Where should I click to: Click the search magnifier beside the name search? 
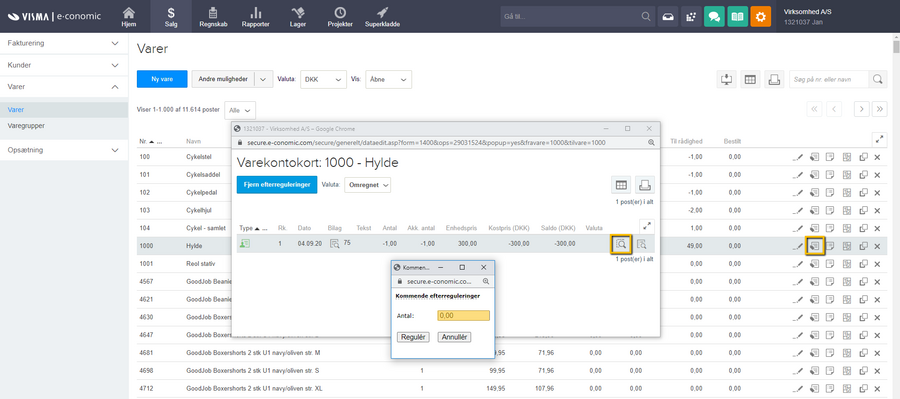(x=878, y=79)
